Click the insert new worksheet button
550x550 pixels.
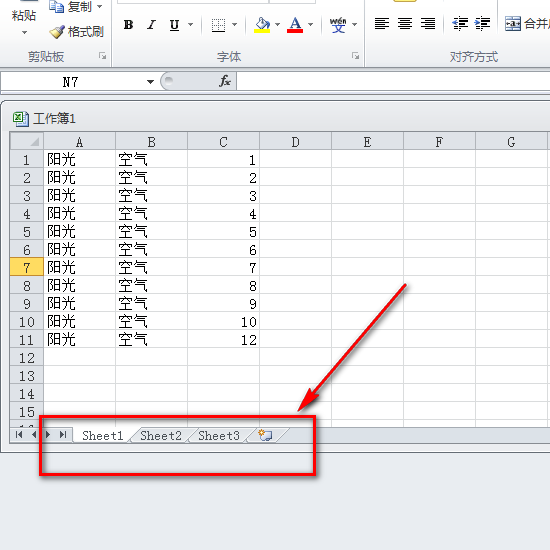pos(265,435)
